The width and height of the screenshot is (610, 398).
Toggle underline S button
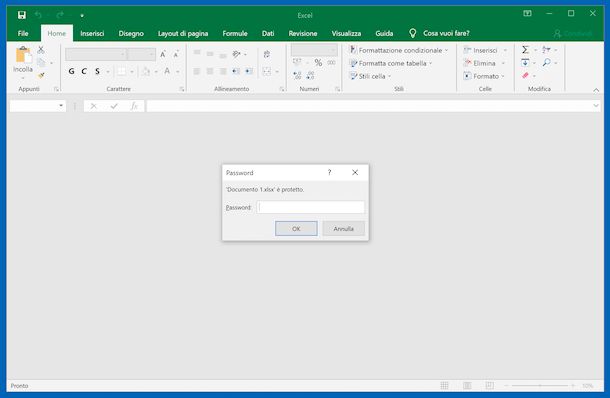click(x=97, y=71)
